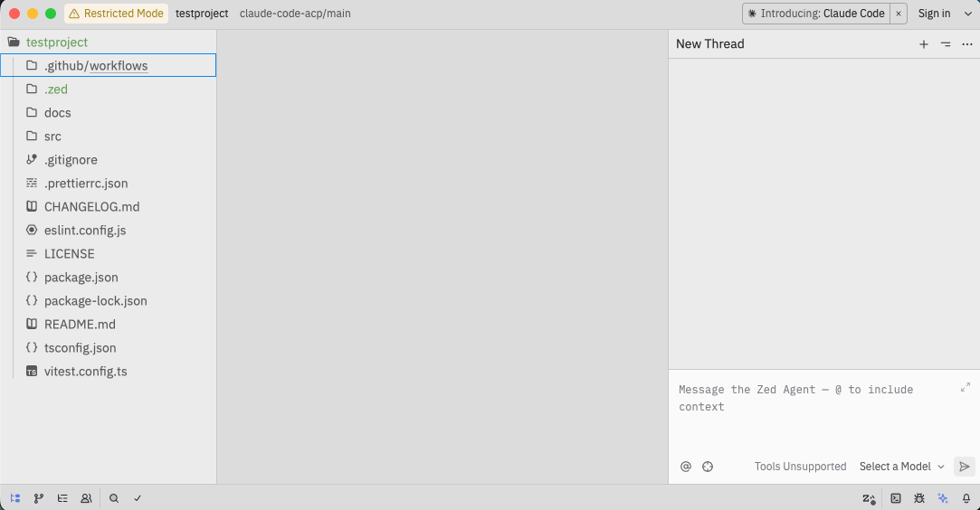Open recent threads history menu
Image resolution: width=980 pixels, height=510 pixels.
click(946, 44)
